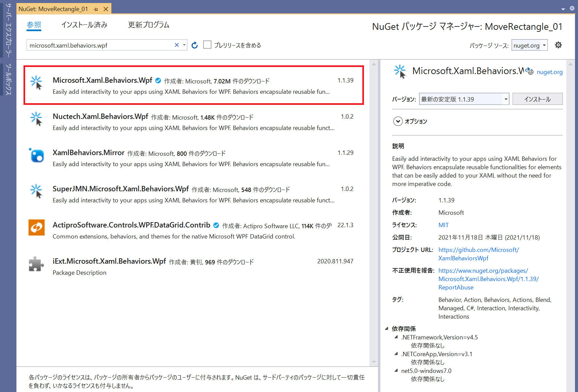The image size is (578, 392).
Task: Switch to the インストール済み tab
Action: [84, 25]
